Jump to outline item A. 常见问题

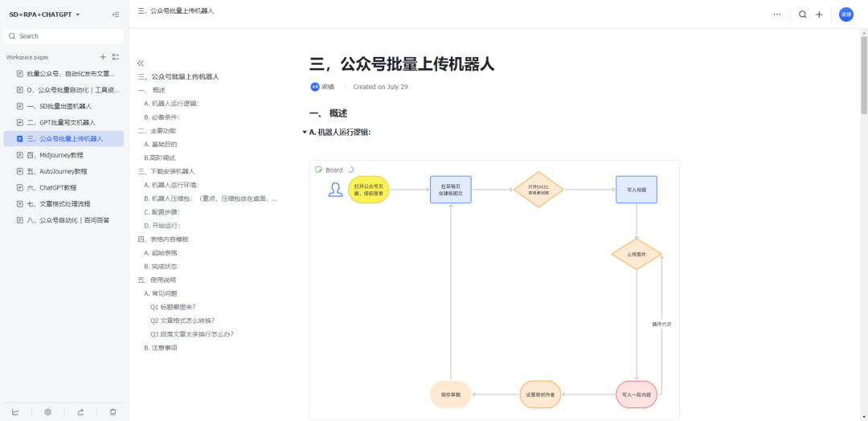point(161,293)
